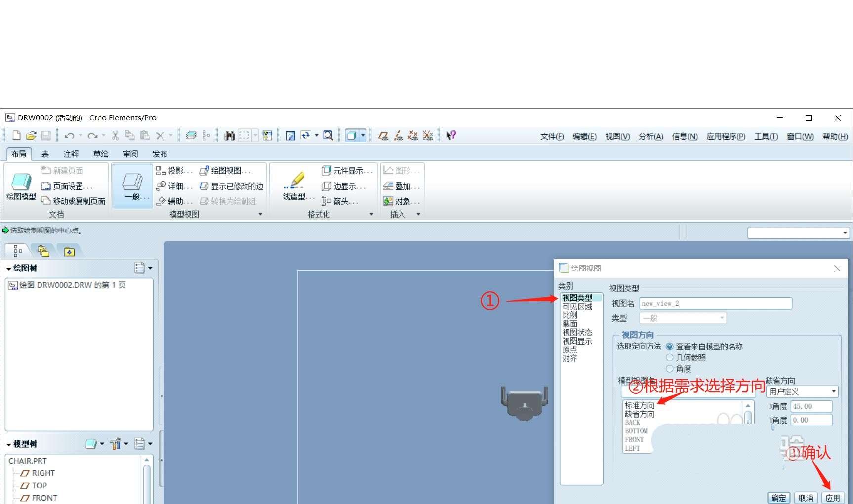This screenshot has width=853, height=504.
Task: Open the 工具(T) menu
Action: click(766, 136)
